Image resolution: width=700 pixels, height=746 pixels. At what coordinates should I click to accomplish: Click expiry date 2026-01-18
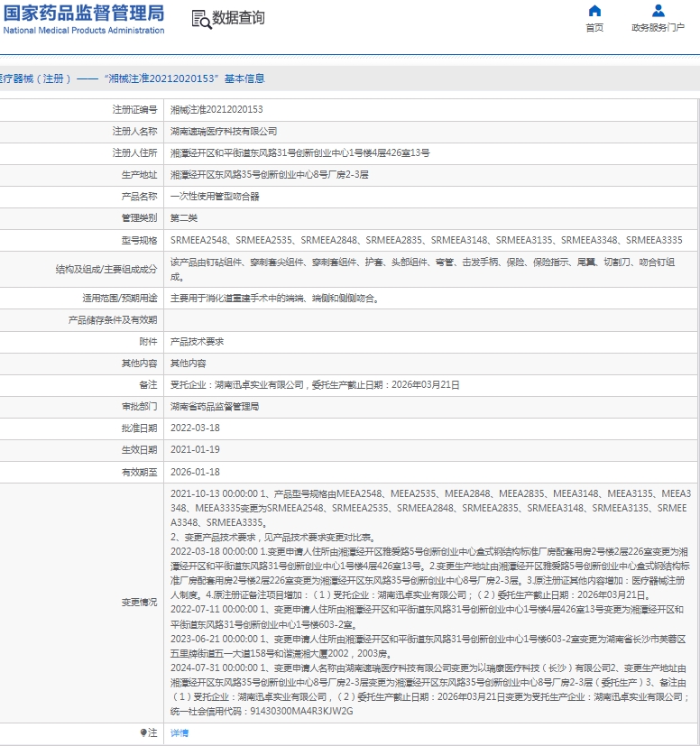coord(195,472)
